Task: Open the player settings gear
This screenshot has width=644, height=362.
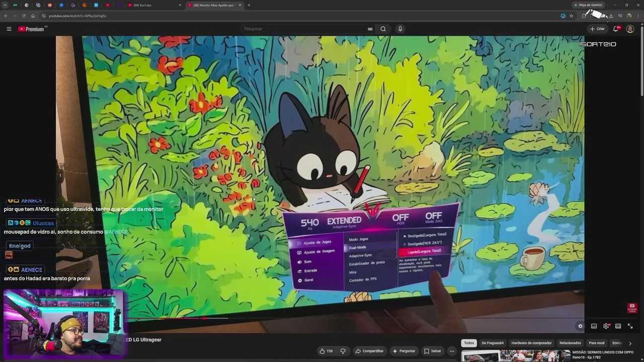Action: (x=606, y=326)
